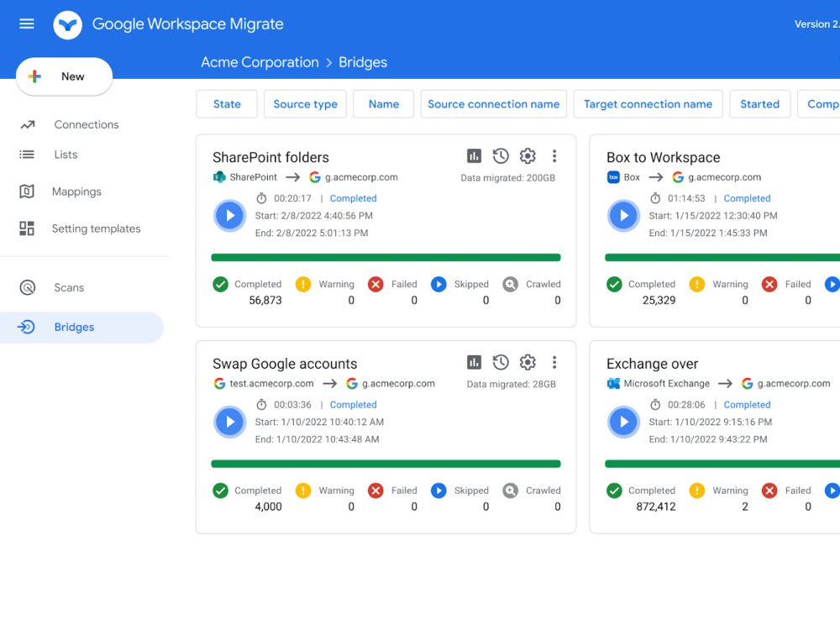Click Skipped icon in SharePoint folders card
Image resolution: width=840 pixels, height=630 pixels.
click(x=438, y=284)
